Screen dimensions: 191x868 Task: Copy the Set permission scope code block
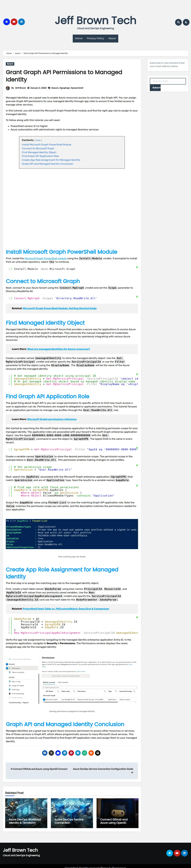pyautogui.click(x=137, y=465)
